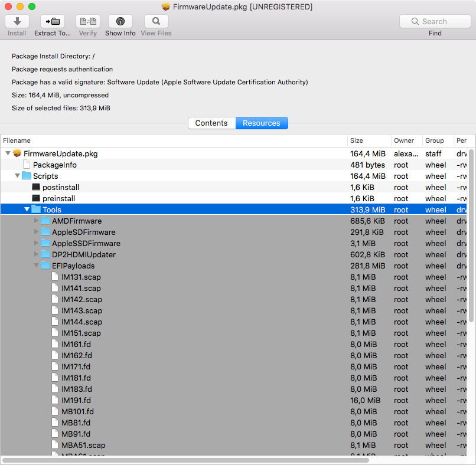The image size is (476, 465).
Task: Select the IM181.fd file name
Action: point(76,378)
